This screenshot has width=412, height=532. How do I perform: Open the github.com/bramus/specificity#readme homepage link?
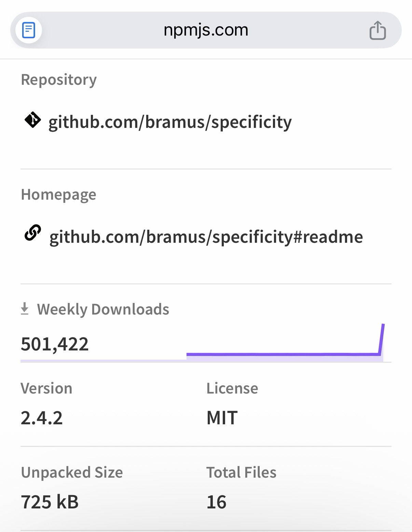[206, 237]
